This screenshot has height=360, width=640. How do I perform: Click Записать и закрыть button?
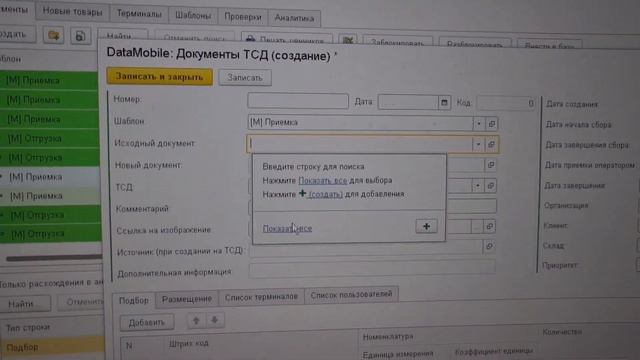point(160,76)
